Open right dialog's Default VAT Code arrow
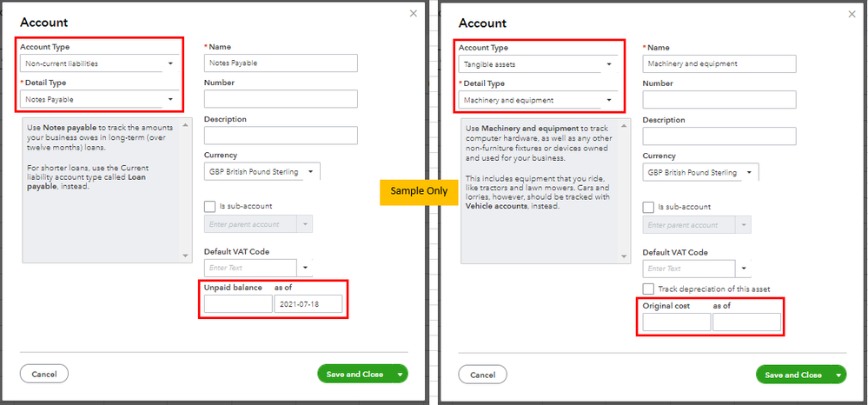868x405 pixels. pos(745,269)
